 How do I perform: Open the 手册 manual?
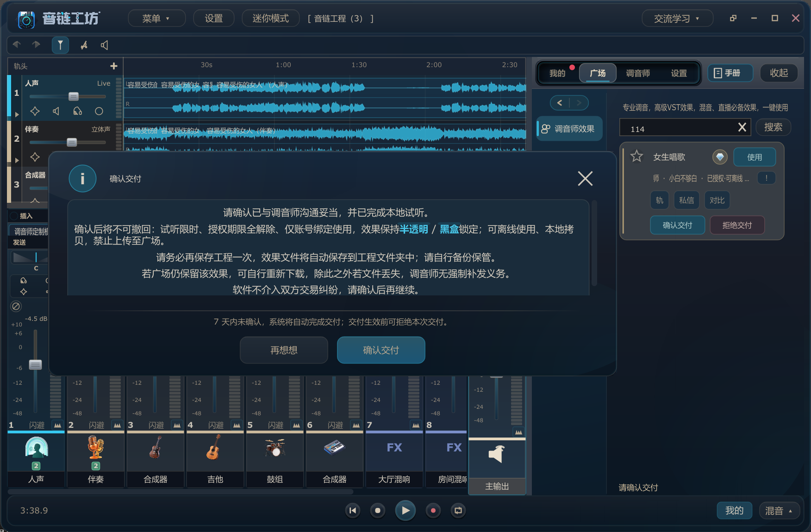730,73
